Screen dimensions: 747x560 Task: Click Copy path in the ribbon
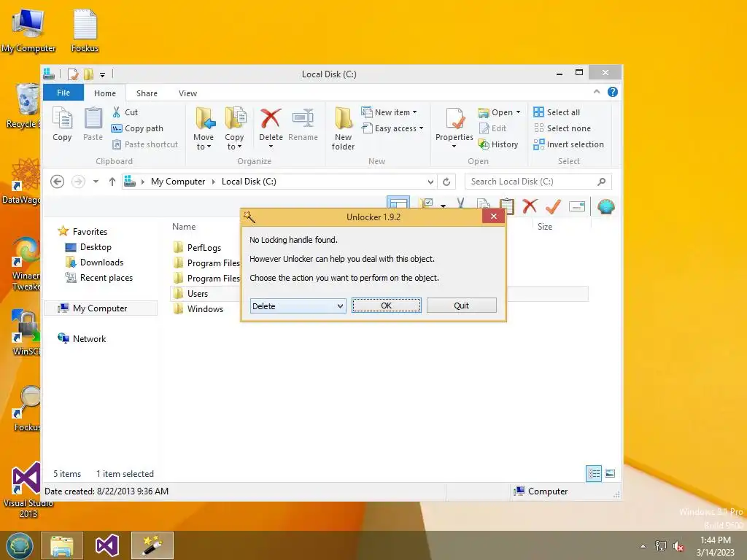coord(137,128)
